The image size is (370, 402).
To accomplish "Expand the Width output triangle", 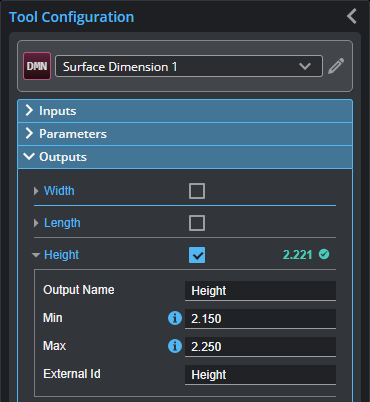I will pyautogui.click(x=36, y=191).
